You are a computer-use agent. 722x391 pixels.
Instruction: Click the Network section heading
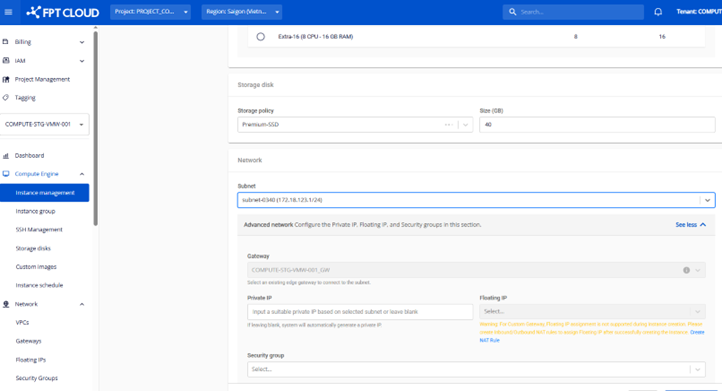pyautogui.click(x=250, y=160)
